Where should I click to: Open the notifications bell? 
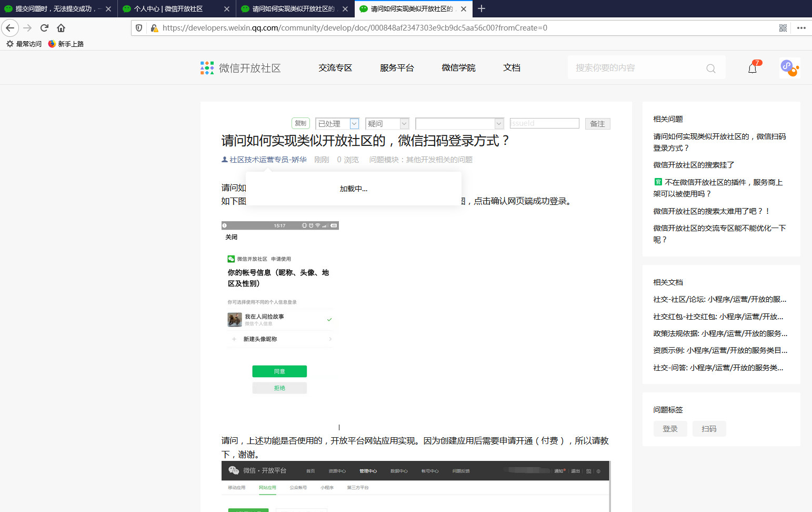tap(753, 68)
